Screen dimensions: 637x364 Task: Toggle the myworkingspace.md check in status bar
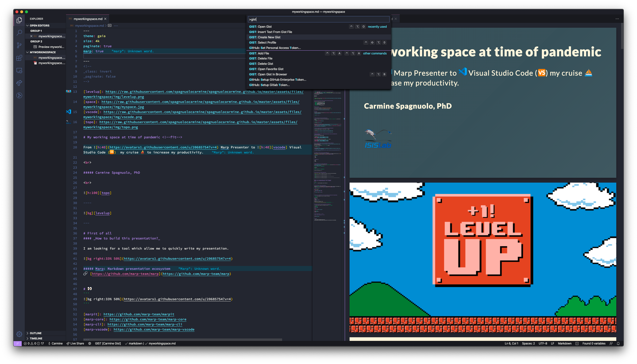160,344
